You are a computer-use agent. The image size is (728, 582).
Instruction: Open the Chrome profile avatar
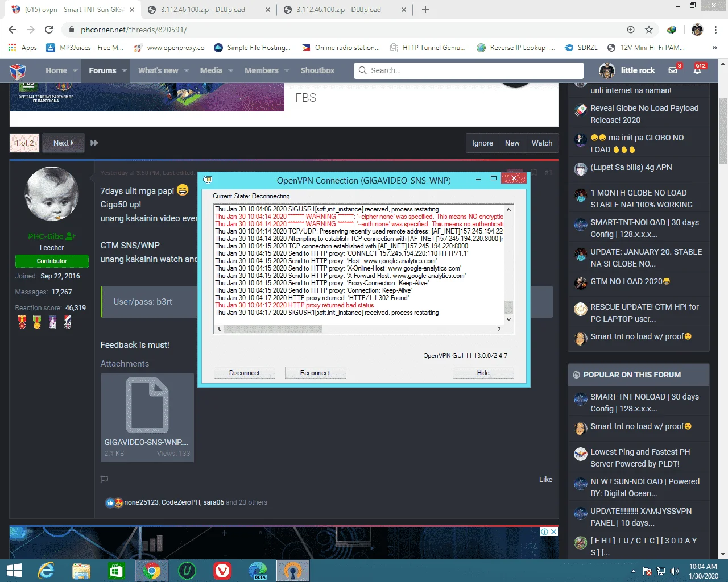(697, 30)
